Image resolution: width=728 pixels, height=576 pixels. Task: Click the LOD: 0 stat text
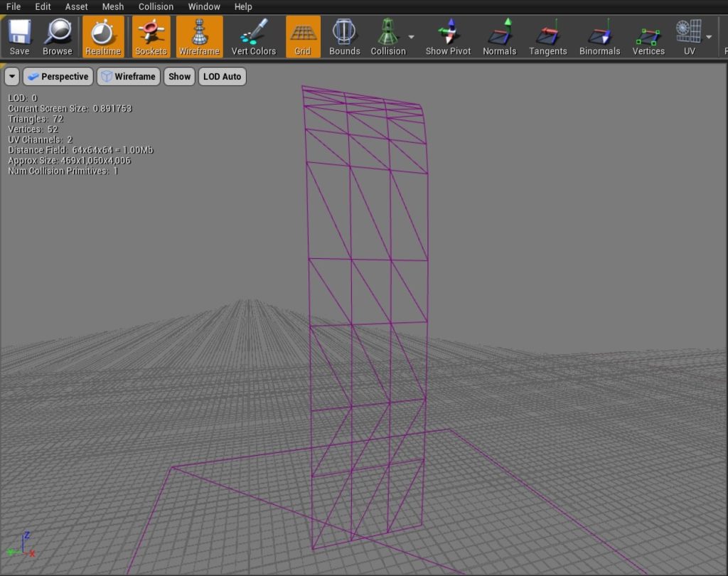tap(22, 98)
